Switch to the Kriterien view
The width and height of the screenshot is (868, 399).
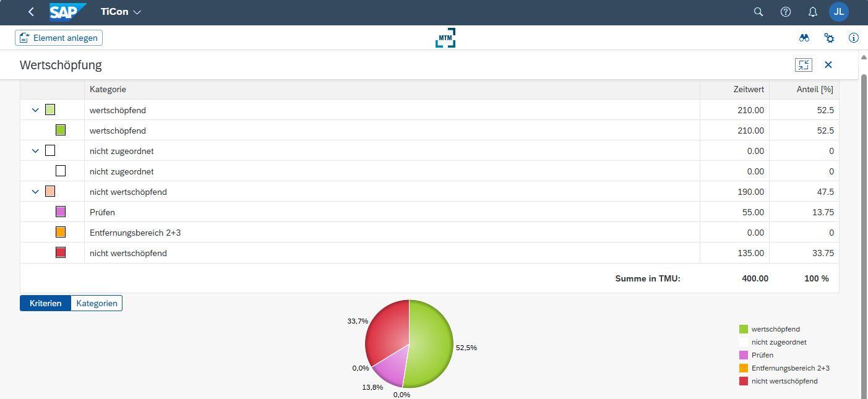(x=45, y=303)
